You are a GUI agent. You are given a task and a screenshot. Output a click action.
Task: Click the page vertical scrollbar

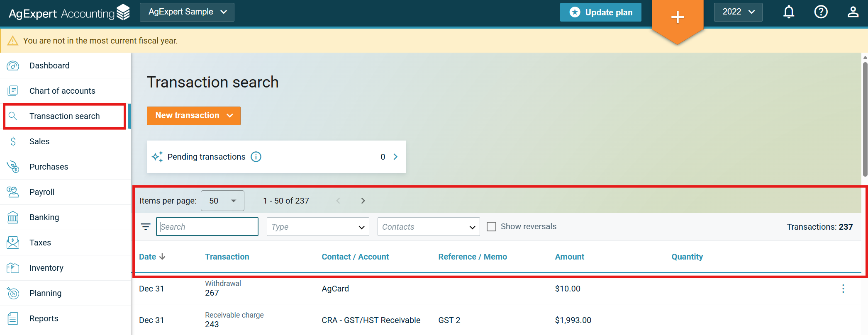click(865, 119)
